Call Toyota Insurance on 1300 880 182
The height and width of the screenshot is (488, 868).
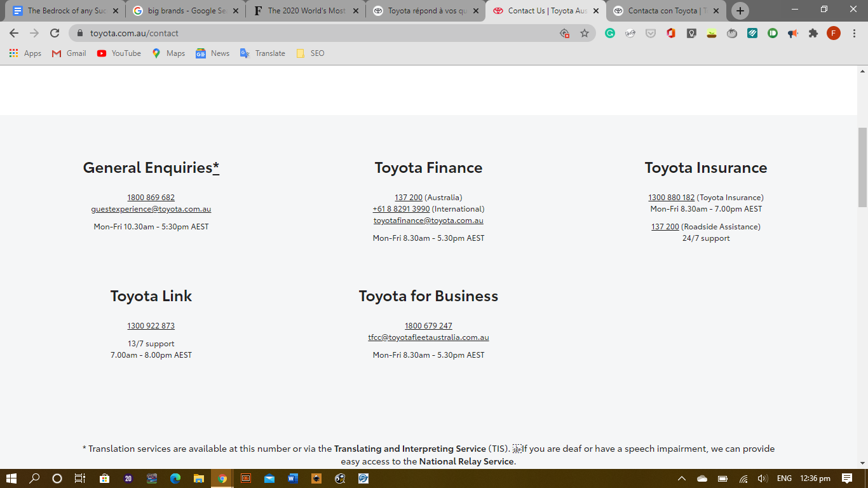click(672, 198)
